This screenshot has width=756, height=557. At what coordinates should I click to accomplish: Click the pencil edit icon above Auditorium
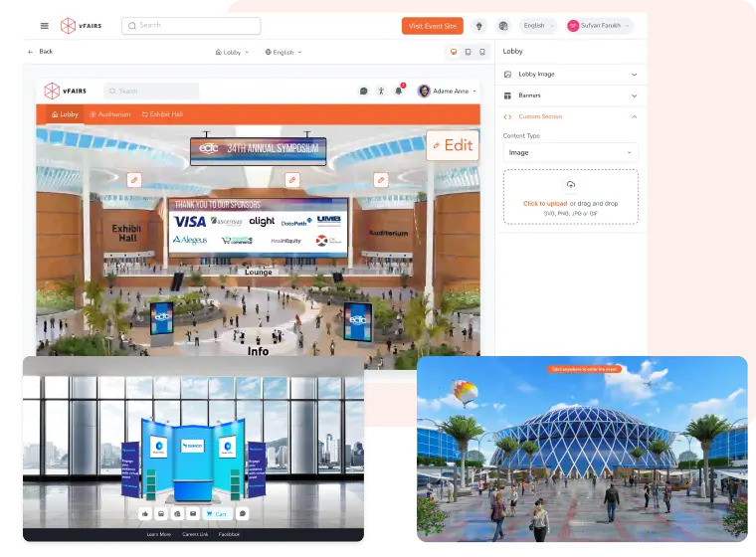click(x=381, y=180)
